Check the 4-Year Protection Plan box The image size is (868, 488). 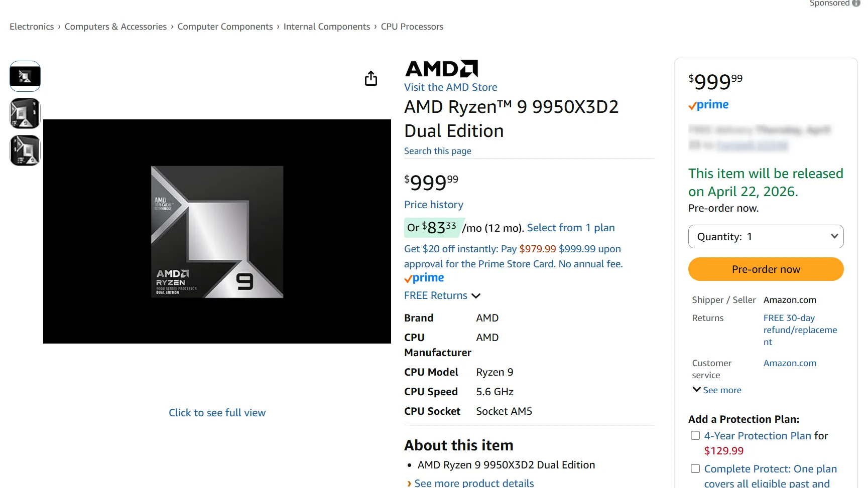point(695,435)
